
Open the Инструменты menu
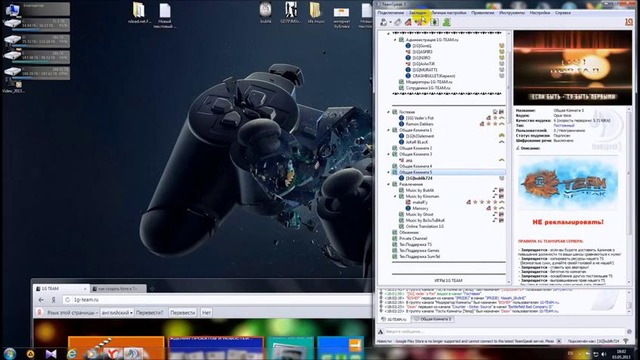click(512, 13)
